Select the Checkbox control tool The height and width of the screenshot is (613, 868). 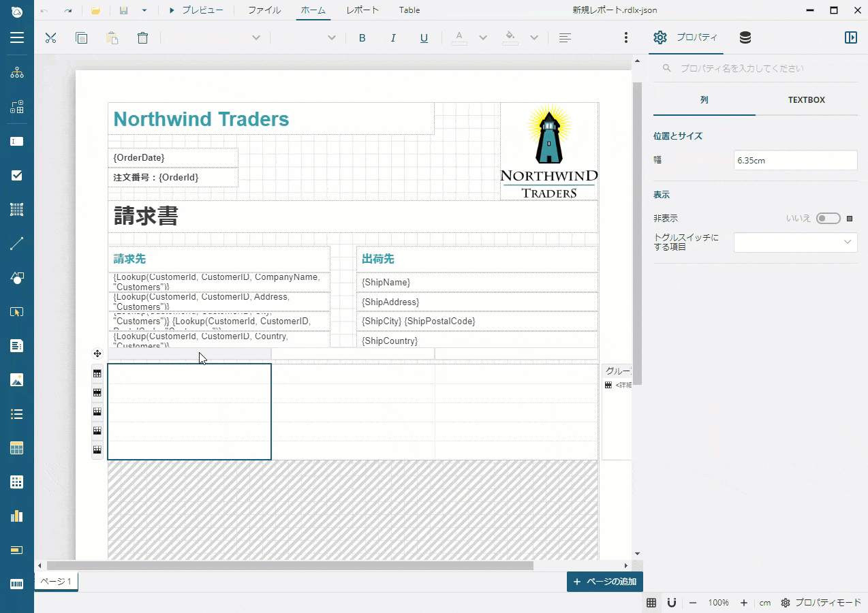click(x=16, y=175)
